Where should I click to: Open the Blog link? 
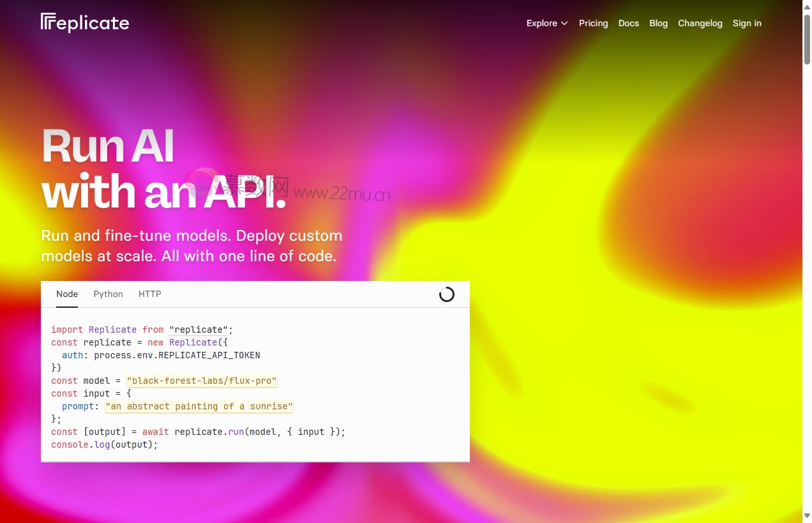tap(658, 23)
